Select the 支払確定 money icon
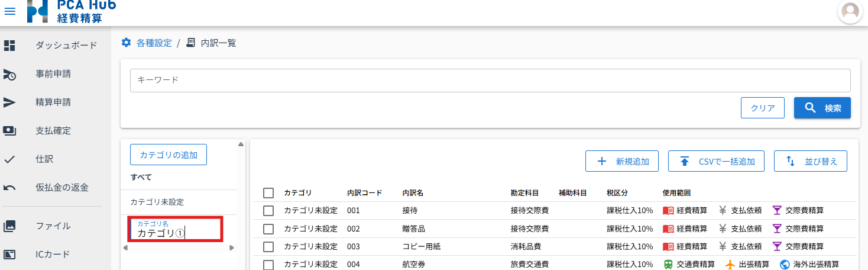 tap(9, 131)
